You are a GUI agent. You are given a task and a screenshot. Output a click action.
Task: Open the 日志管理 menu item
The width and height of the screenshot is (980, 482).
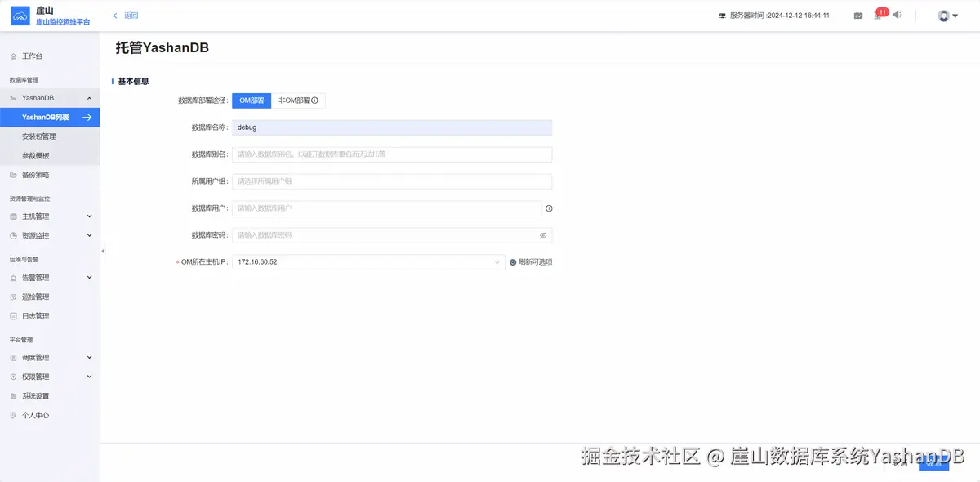point(50,316)
